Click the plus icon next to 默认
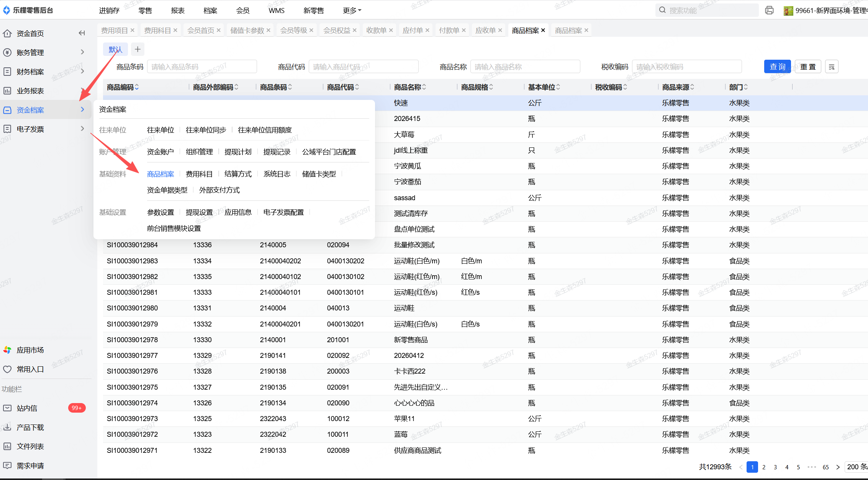The image size is (868, 480). pyautogui.click(x=138, y=49)
